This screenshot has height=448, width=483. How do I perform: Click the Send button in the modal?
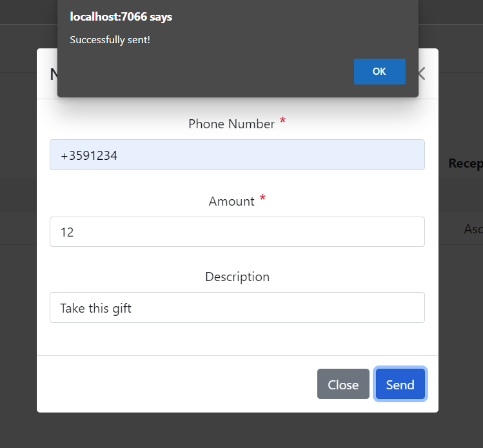[400, 384]
